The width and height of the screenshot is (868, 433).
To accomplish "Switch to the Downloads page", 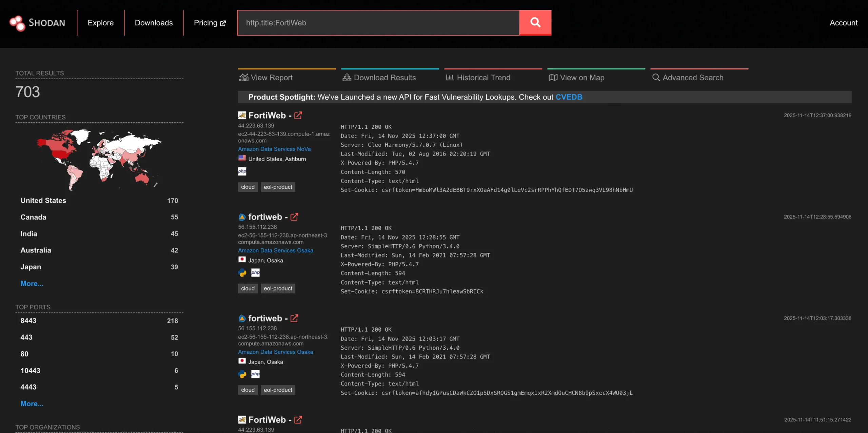I will click(x=154, y=23).
